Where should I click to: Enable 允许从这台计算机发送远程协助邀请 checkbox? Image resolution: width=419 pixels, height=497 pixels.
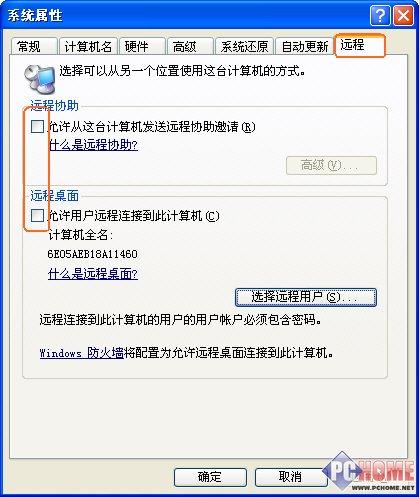37,127
